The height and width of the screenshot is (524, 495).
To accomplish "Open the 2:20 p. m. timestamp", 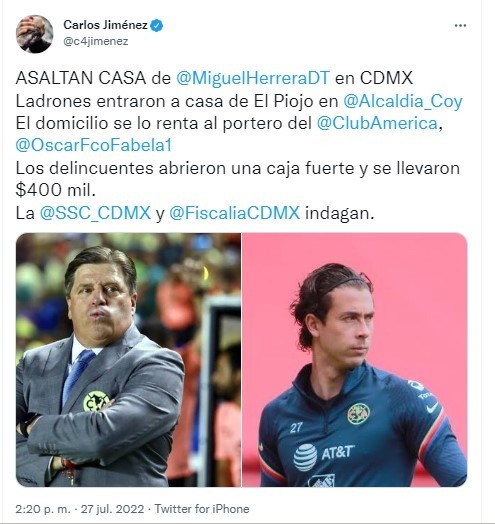I will (43, 509).
